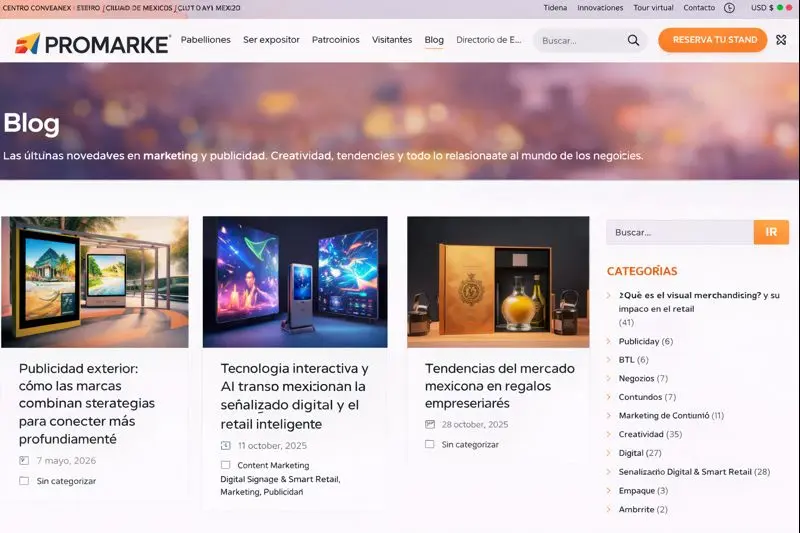
Task: Open Empaque (3) category
Action: click(x=643, y=490)
